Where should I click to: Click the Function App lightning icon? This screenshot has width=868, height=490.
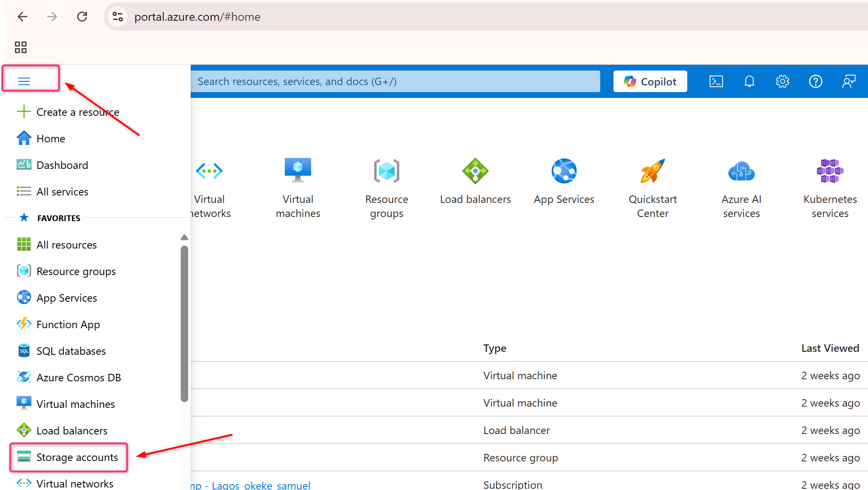[x=24, y=324]
